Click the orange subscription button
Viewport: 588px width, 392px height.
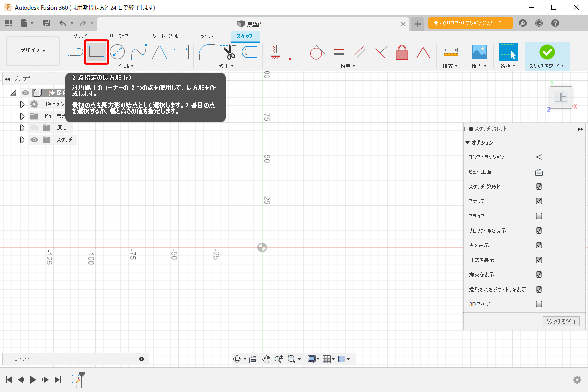click(x=470, y=23)
